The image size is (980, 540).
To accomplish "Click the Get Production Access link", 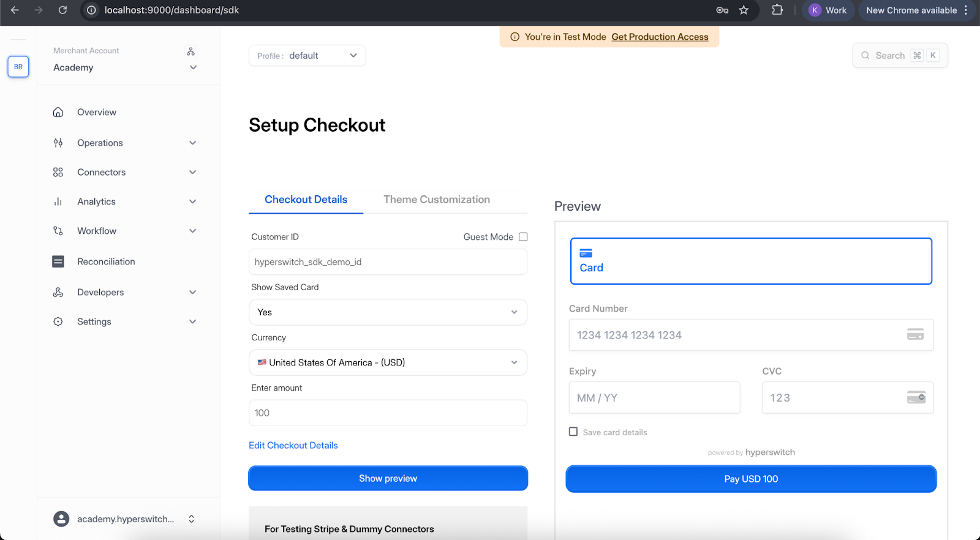I will pyautogui.click(x=660, y=37).
